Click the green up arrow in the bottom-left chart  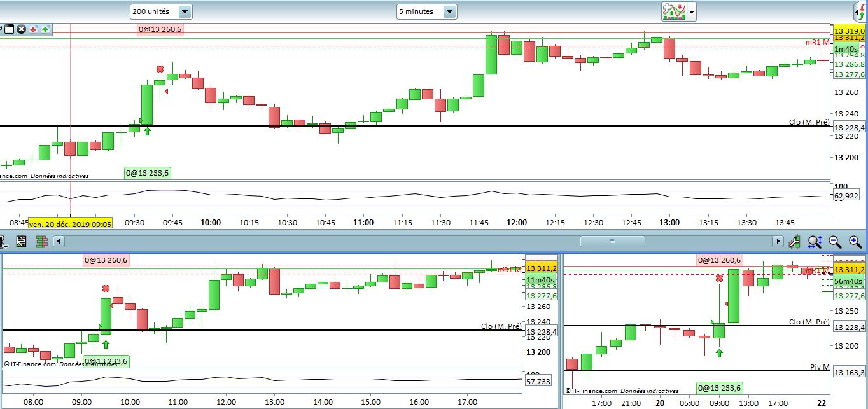coord(106,344)
